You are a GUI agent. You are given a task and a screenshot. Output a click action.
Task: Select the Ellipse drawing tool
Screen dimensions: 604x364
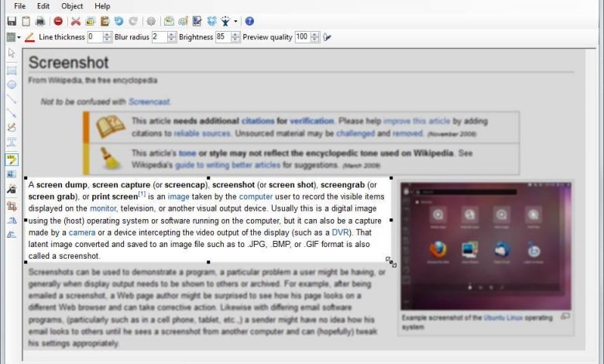point(12,84)
